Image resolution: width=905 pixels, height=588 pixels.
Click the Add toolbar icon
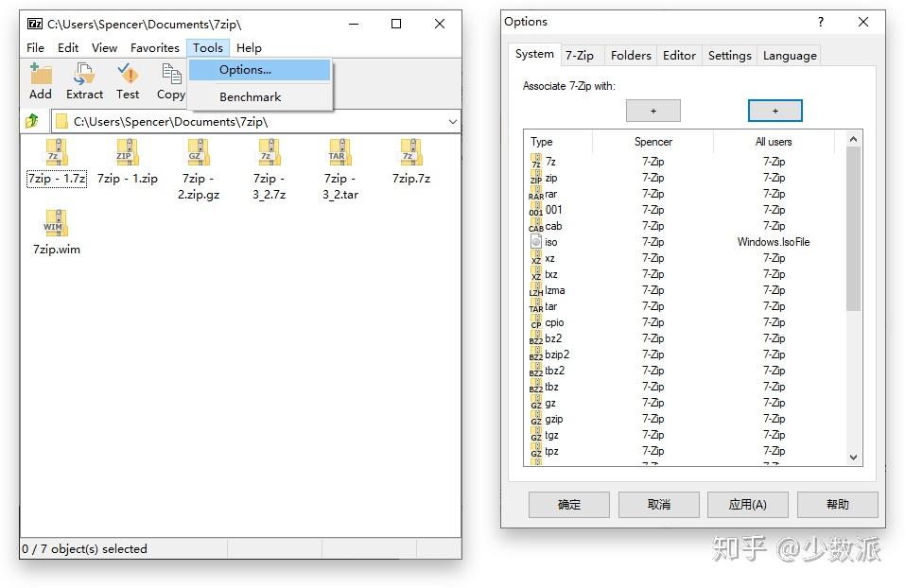(41, 75)
